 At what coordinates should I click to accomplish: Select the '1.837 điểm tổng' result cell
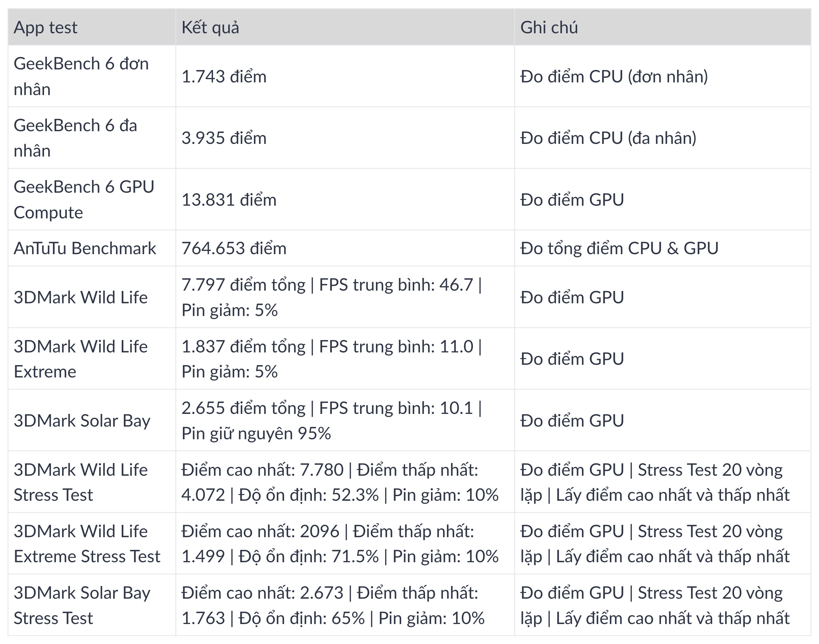coord(345,358)
